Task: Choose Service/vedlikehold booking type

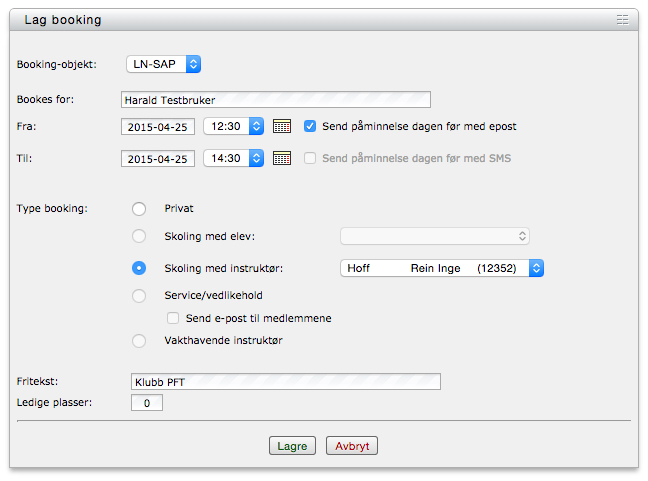Action: 139,296
